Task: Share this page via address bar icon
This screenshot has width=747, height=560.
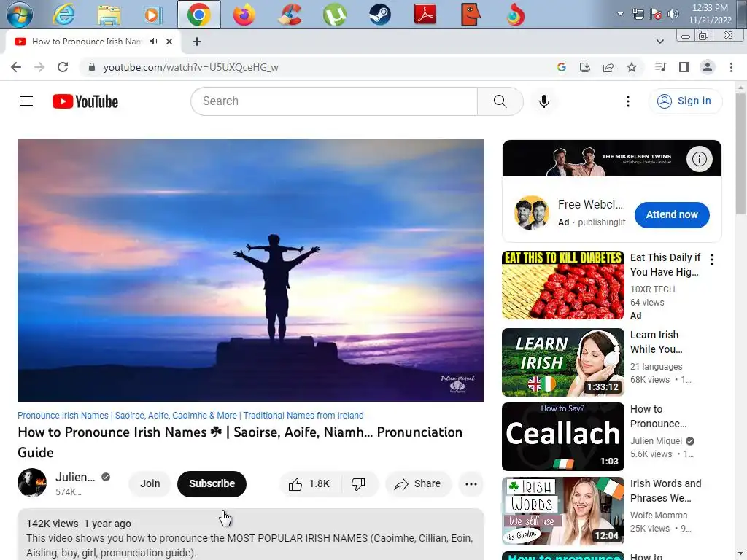Action: [x=608, y=67]
